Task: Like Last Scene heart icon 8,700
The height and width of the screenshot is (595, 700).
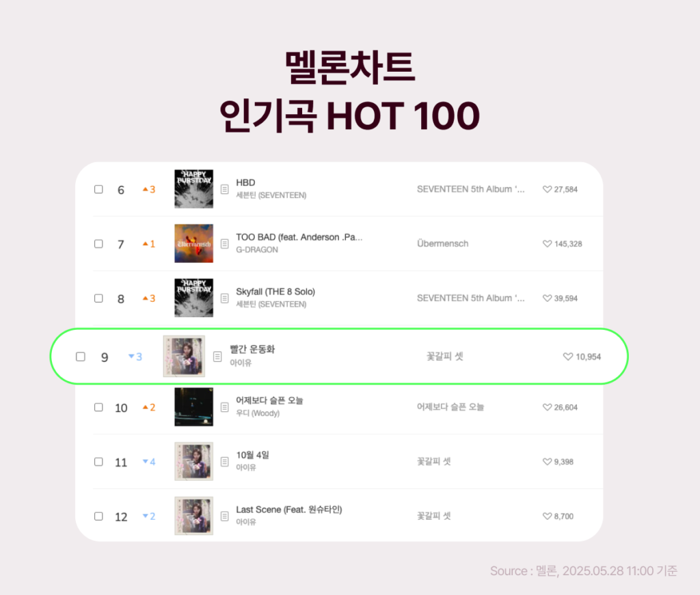Action: (x=547, y=516)
